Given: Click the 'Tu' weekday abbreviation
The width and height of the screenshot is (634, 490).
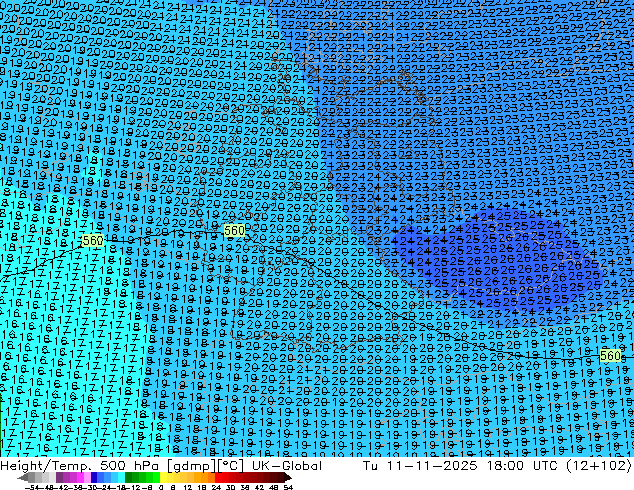Looking at the screenshot, I should coord(370,466).
